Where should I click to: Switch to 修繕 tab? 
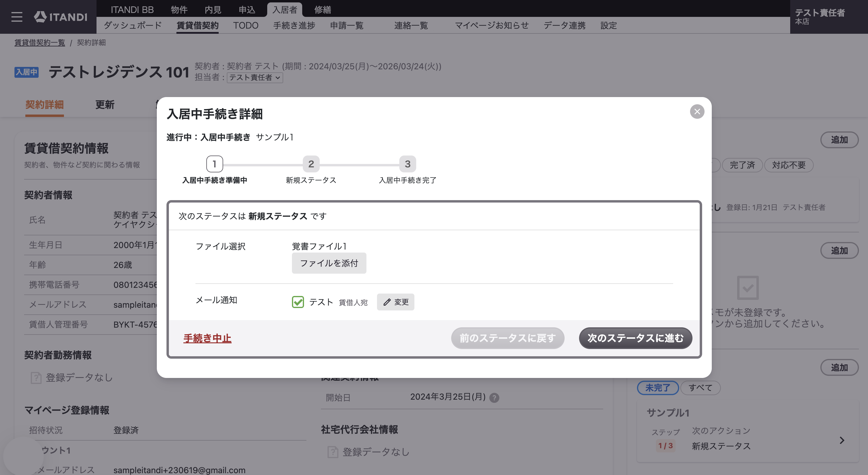click(x=323, y=10)
